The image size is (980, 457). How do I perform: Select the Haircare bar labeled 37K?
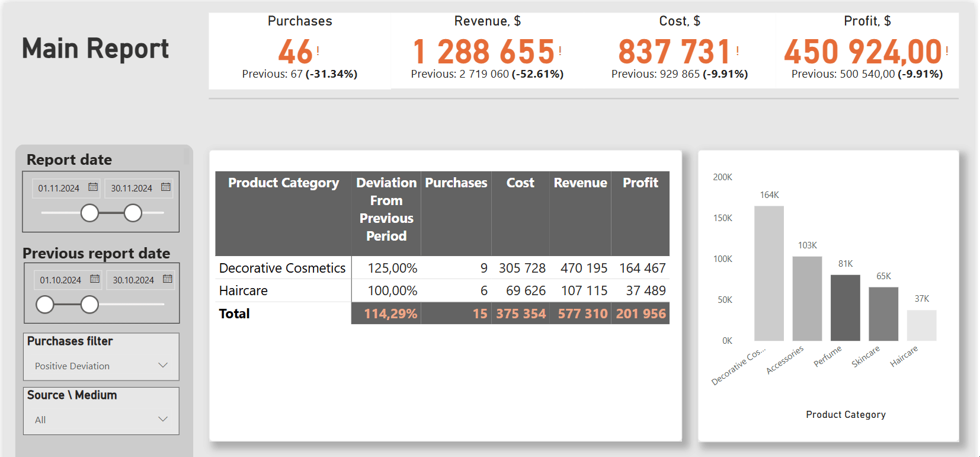tap(921, 325)
